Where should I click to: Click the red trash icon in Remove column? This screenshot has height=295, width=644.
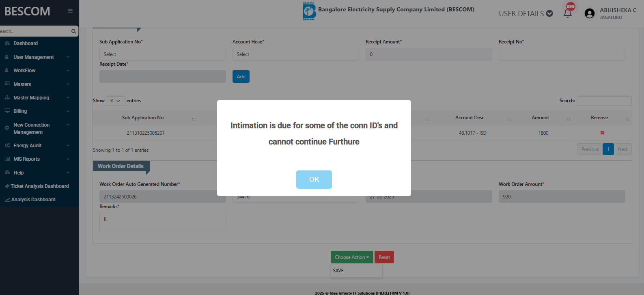click(x=602, y=133)
